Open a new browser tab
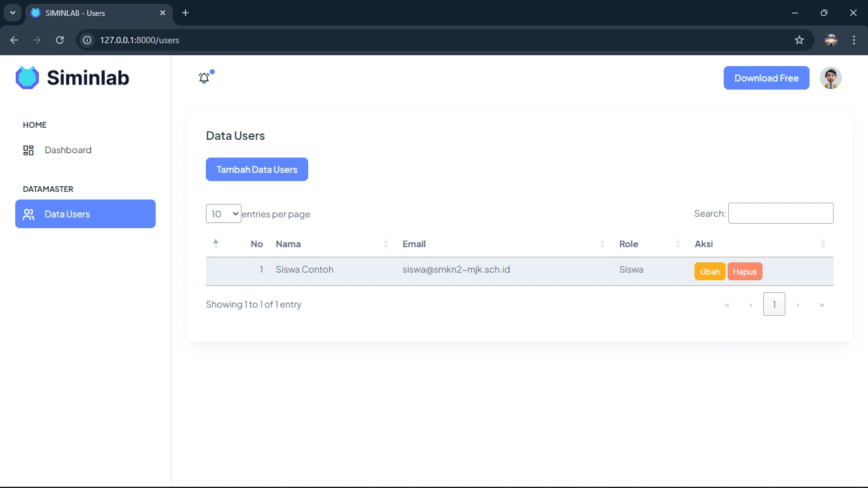The image size is (868, 488). point(186,13)
